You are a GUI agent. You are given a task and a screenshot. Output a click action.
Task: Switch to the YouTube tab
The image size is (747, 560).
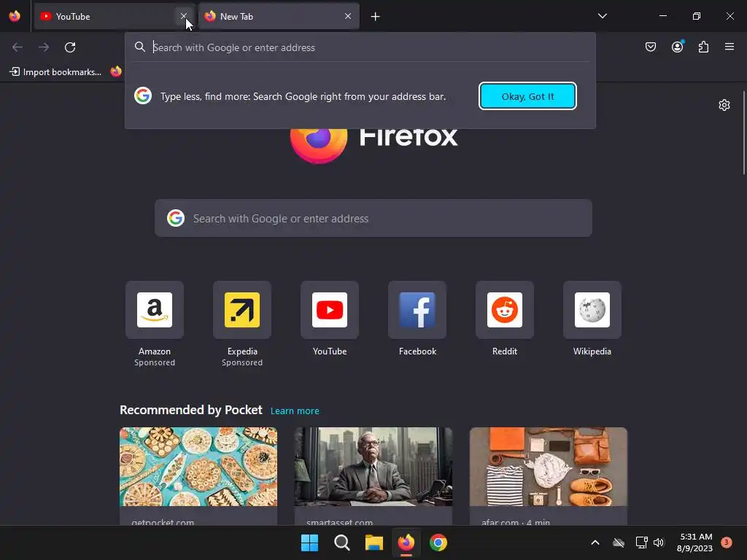(x=115, y=16)
